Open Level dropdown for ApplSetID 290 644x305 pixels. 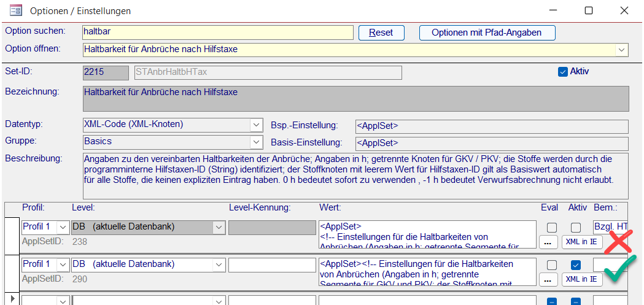point(219,264)
